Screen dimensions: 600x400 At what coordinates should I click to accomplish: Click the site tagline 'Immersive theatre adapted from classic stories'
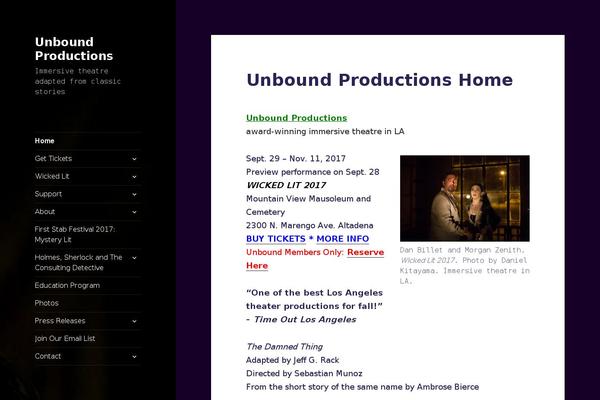[x=78, y=81]
